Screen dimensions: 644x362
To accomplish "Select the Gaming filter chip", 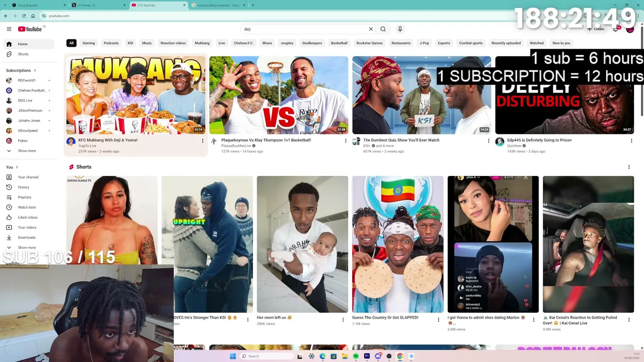I will click(x=89, y=43).
